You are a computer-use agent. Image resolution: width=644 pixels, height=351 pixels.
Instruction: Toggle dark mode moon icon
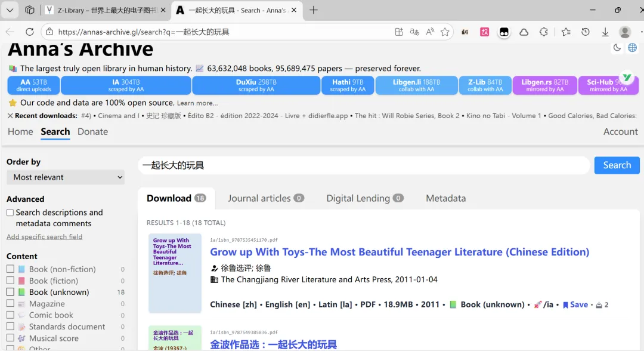tap(617, 48)
